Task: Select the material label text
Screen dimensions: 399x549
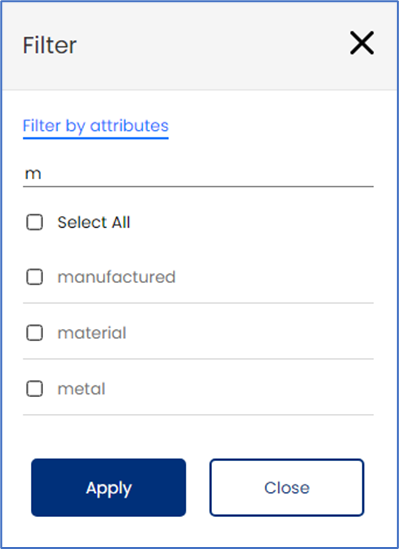Action: [x=92, y=333]
